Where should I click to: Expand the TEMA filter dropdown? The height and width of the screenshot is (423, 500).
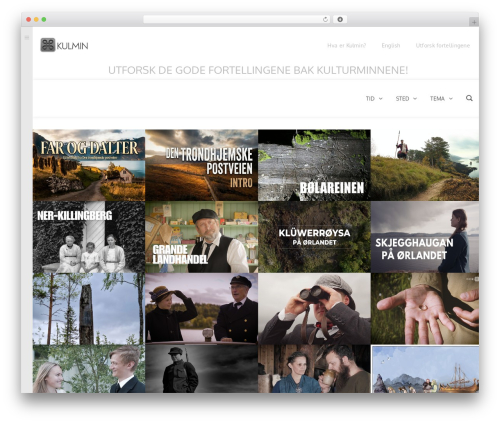(x=441, y=99)
